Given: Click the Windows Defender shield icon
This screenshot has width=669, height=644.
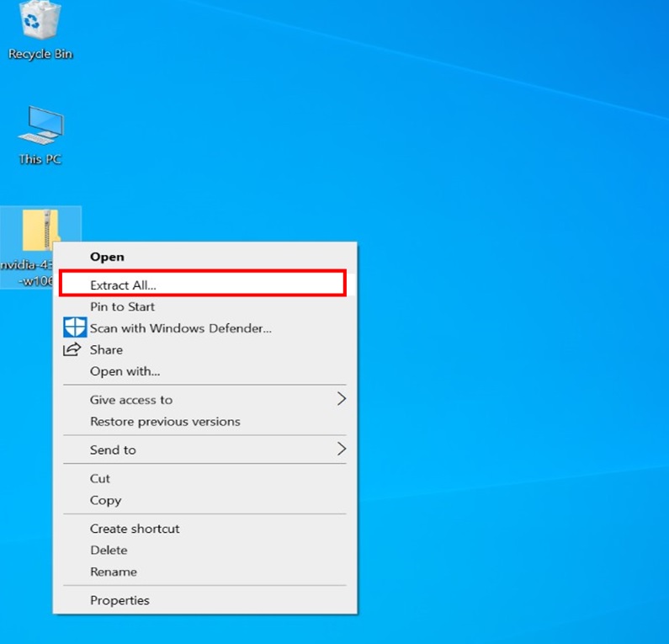Looking at the screenshot, I should click(x=75, y=327).
